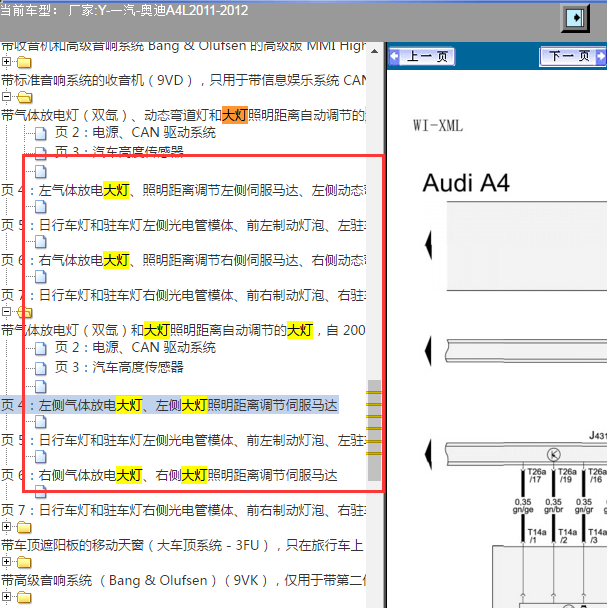
Task: Open folder icon above 带标准音响系统的收音机
Action: point(24,62)
